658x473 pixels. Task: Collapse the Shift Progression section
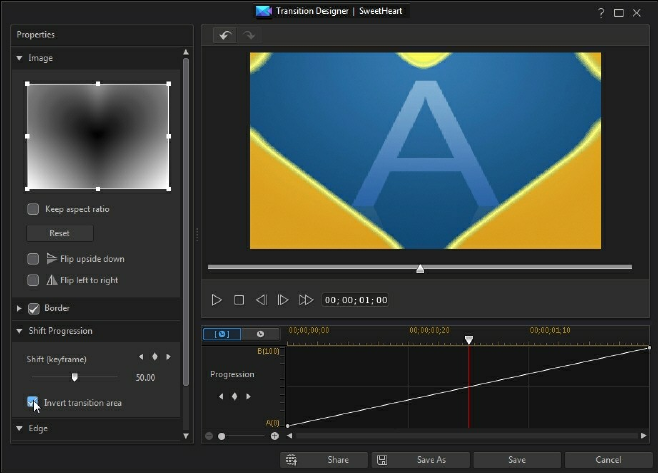click(x=19, y=331)
